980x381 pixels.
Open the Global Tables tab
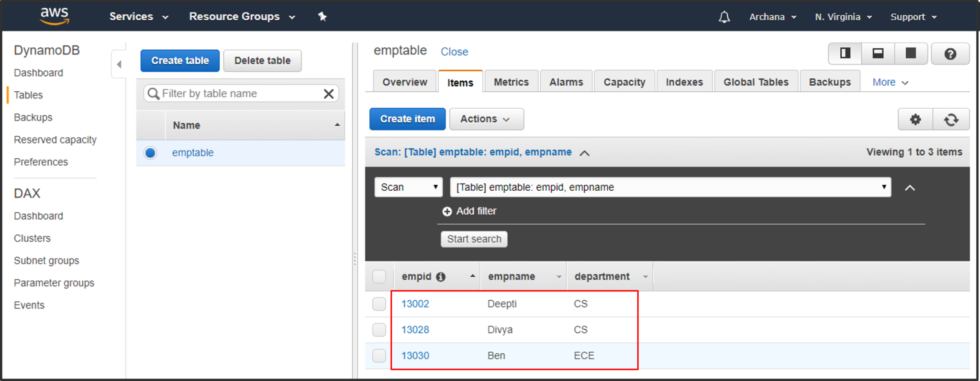pos(756,82)
